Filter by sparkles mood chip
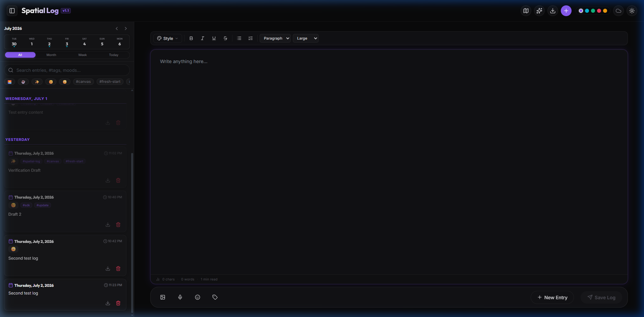 coord(37,82)
